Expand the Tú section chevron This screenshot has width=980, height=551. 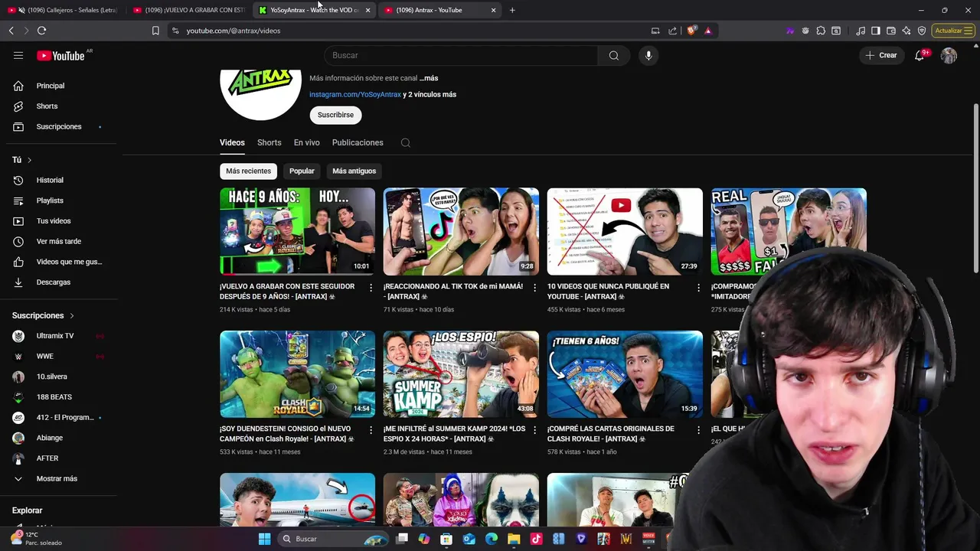(29, 160)
